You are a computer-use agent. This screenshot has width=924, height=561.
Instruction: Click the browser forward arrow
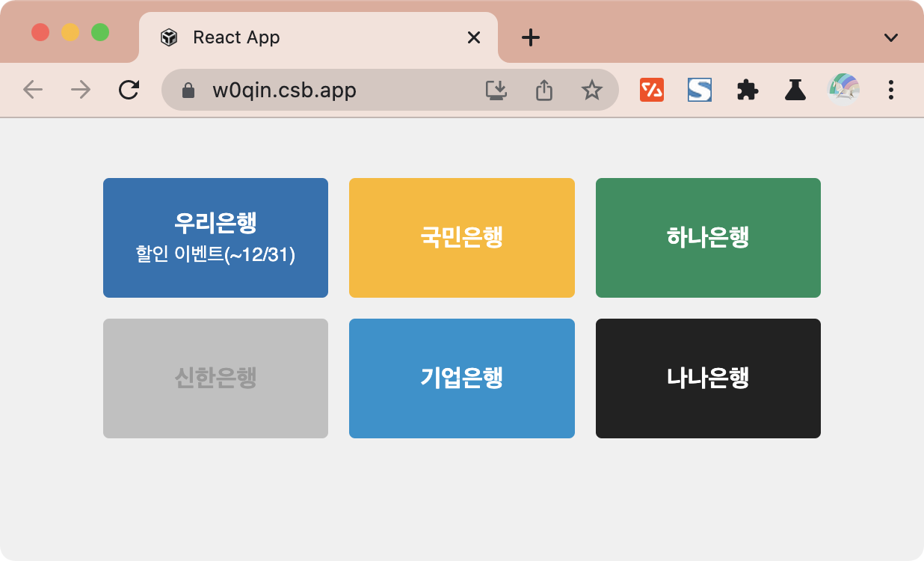[81, 91]
